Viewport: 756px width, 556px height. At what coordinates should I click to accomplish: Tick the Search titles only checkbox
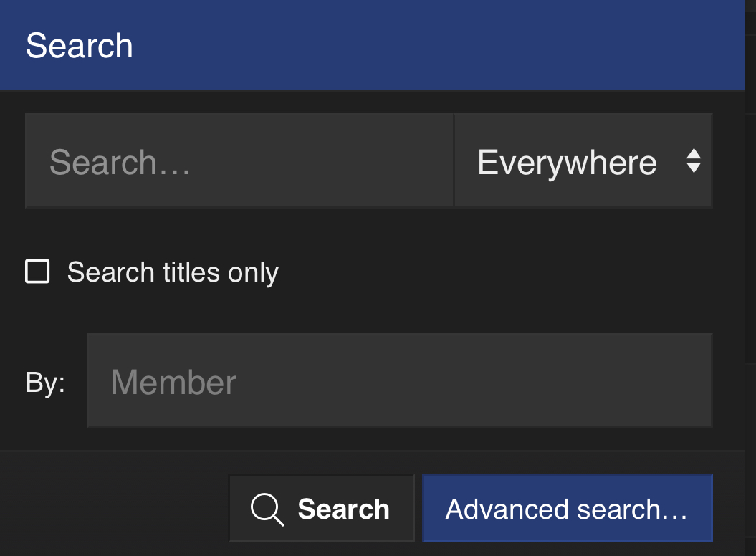[37, 272]
